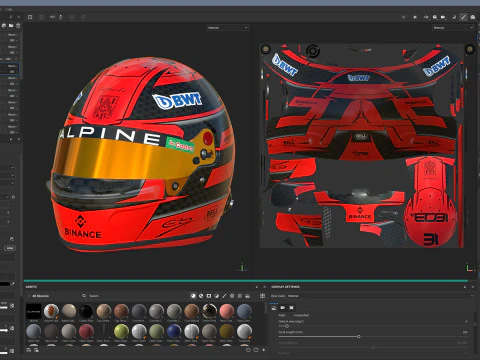Activate the highlighted brush icon in right toolbar
Image resolution: width=480 pixels, height=360 pixels.
[x=463, y=17]
